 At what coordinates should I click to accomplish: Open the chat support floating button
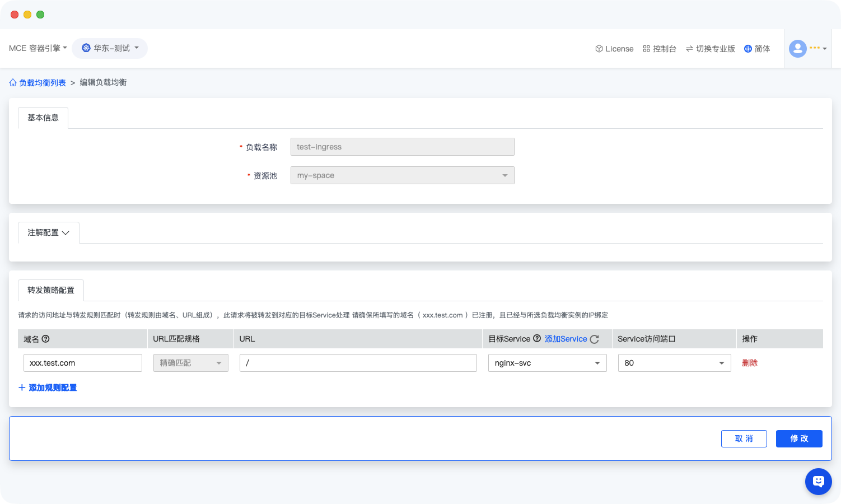click(x=818, y=482)
